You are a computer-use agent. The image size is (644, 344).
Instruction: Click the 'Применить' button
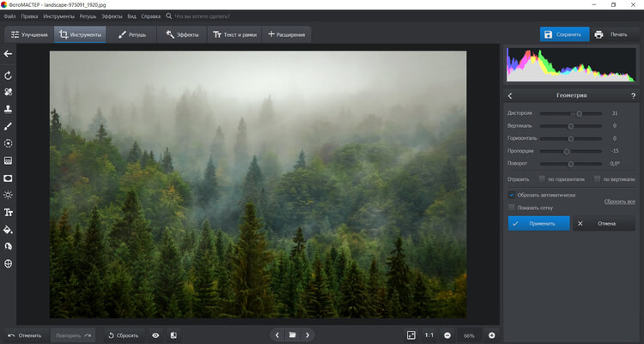coord(538,223)
